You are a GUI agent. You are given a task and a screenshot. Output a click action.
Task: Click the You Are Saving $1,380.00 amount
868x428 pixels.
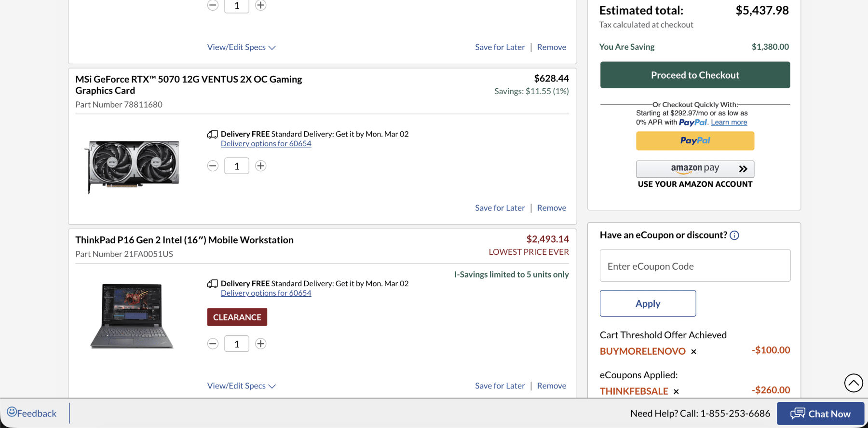[770, 47]
